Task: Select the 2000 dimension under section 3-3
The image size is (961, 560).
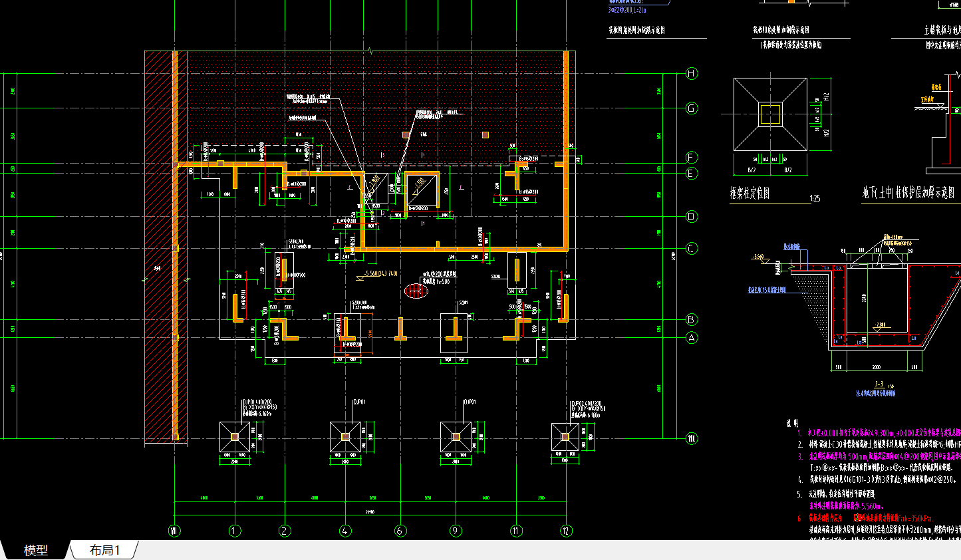Action: (x=877, y=367)
